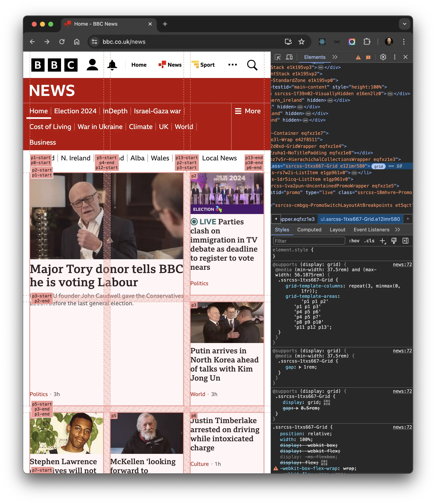The height and width of the screenshot is (504, 436).
Task: Switch to the Computed tab in DevTools
Action: [x=309, y=229]
